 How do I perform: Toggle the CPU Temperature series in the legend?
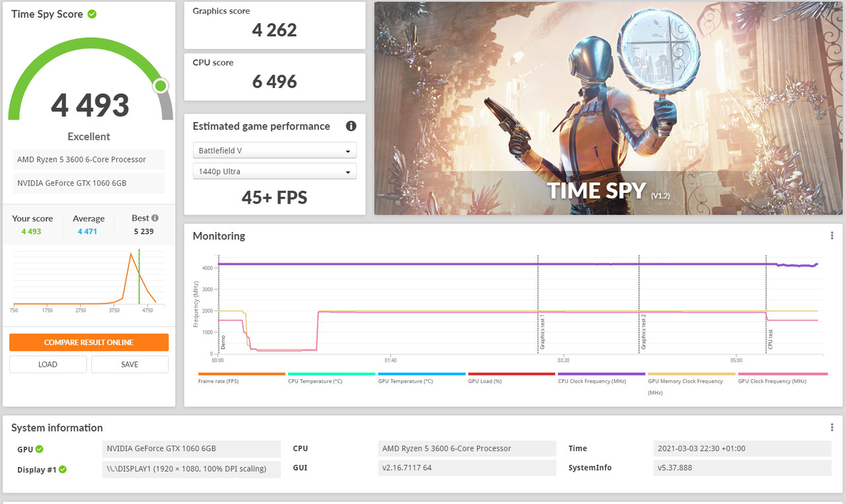pyautogui.click(x=330, y=373)
